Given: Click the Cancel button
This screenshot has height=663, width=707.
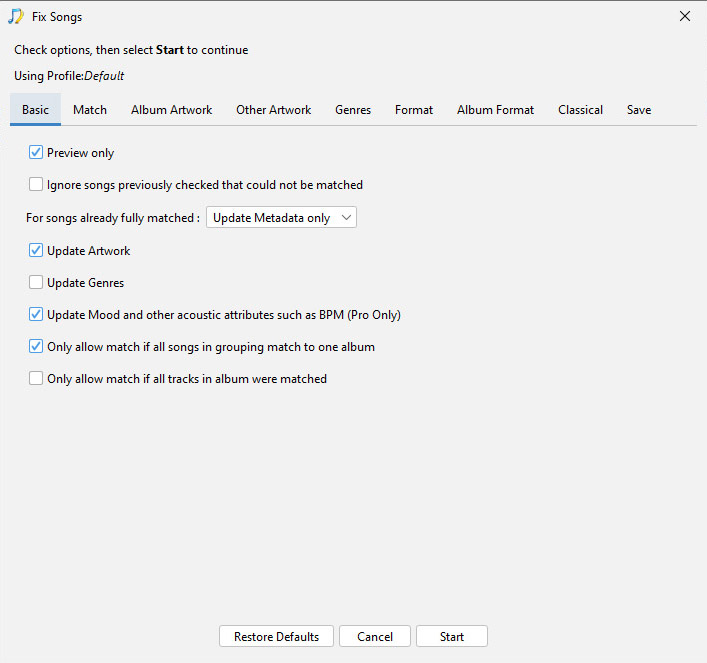Looking at the screenshot, I should (x=375, y=636).
